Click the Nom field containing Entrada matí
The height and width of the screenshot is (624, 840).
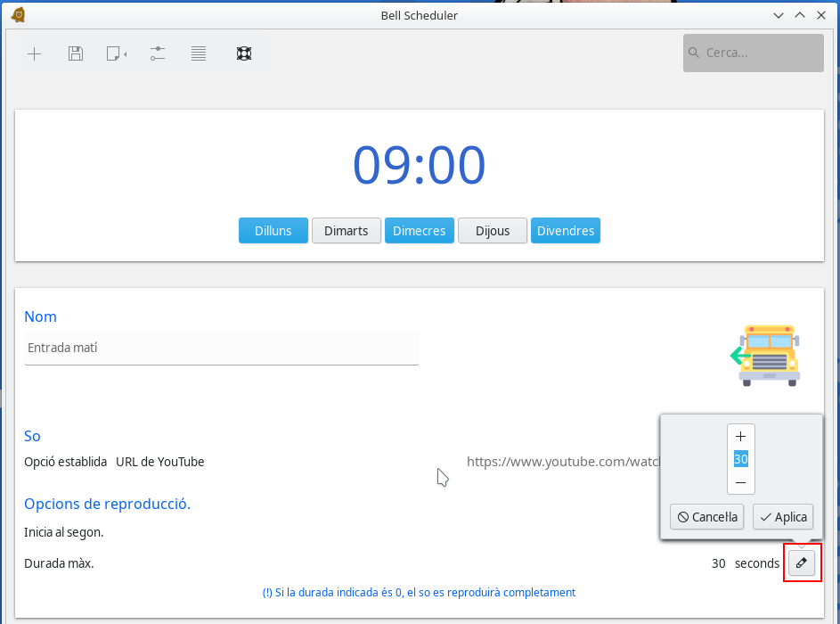pyautogui.click(x=221, y=348)
